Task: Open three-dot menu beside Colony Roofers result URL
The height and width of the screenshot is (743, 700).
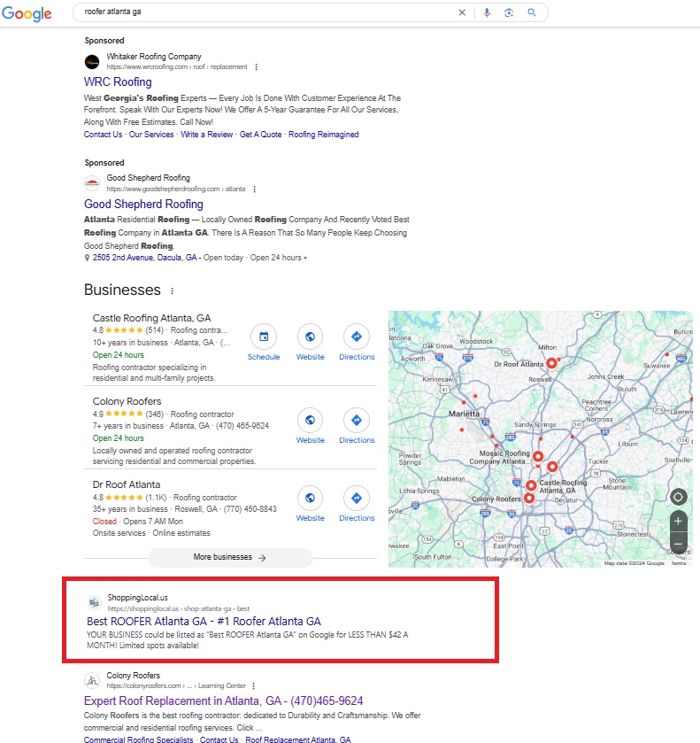Action: 255,685
